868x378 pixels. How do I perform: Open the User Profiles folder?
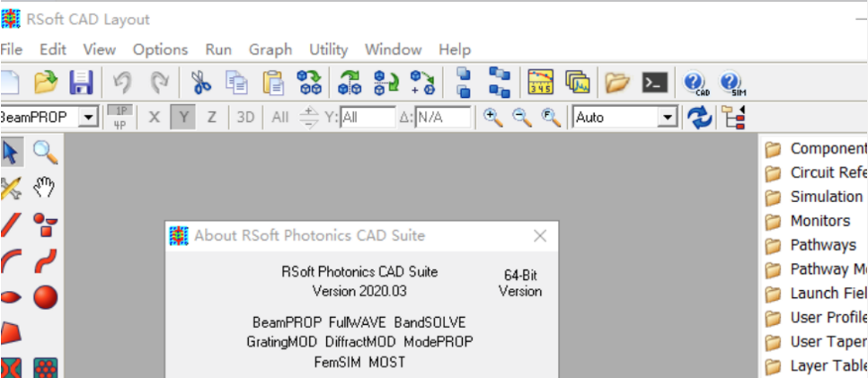(x=815, y=317)
